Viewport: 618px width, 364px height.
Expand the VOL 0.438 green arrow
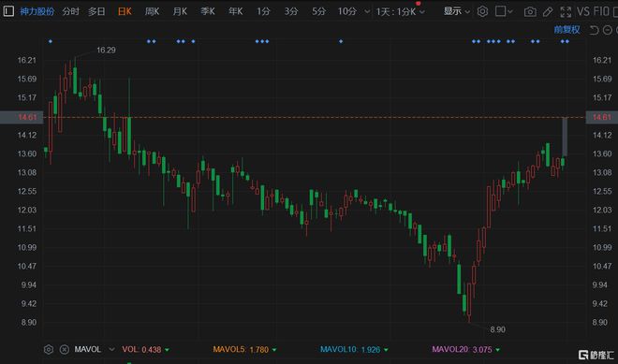pyautogui.click(x=167, y=350)
